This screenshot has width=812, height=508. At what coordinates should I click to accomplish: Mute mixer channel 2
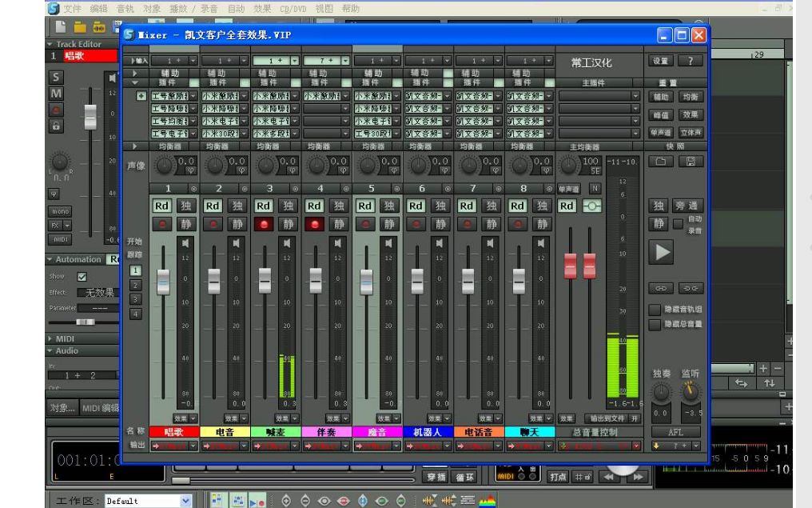(x=237, y=225)
